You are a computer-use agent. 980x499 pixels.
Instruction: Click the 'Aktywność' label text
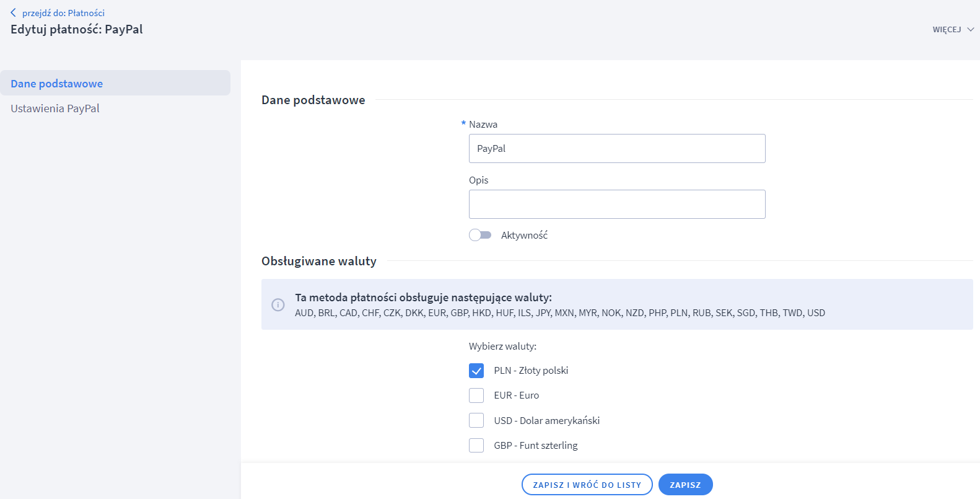tap(524, 236)
